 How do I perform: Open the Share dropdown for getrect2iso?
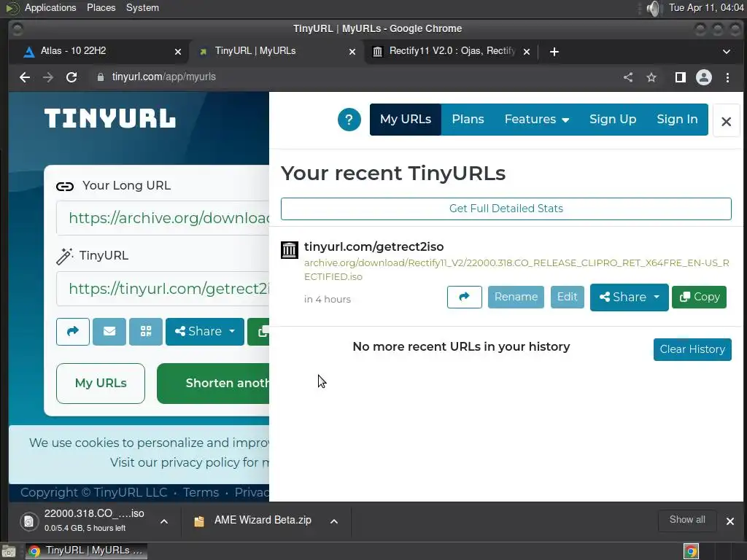tap(629, 297)
